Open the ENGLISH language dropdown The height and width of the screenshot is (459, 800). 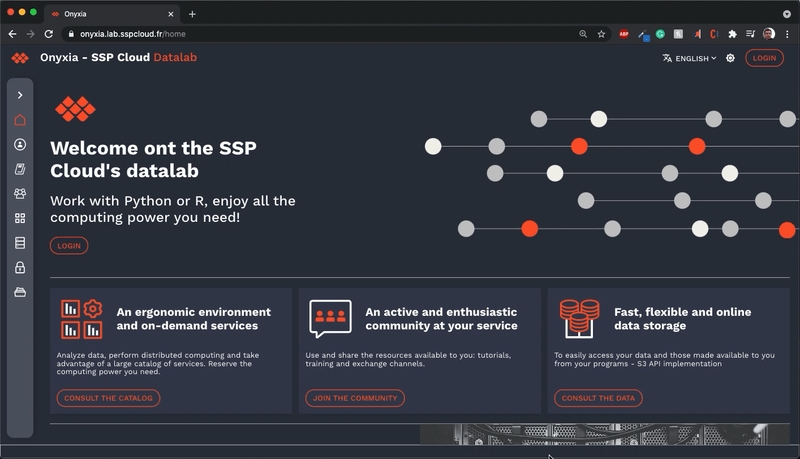pos(689,58)
